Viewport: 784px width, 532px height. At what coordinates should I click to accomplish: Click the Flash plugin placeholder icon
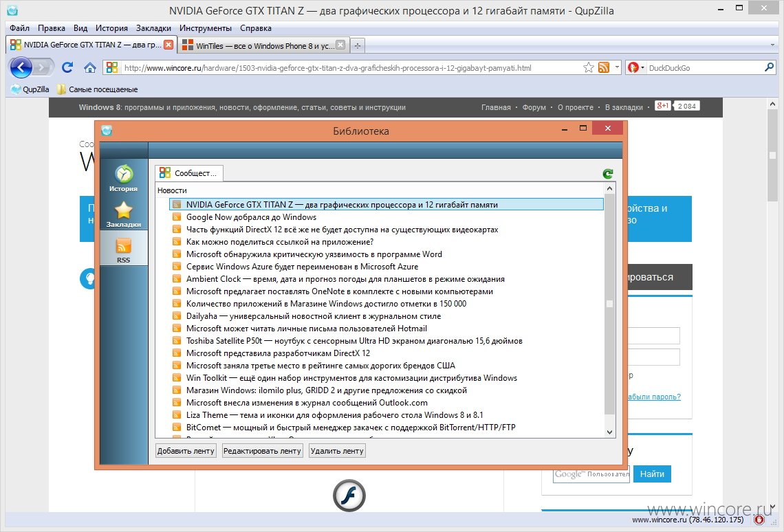(x=349, y=495)
